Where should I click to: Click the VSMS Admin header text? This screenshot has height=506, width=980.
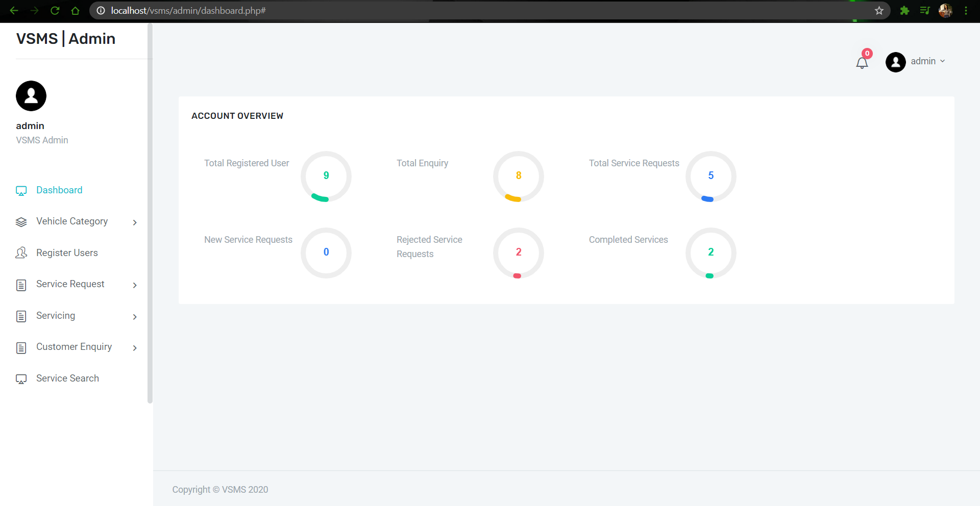tap(65, 38)
